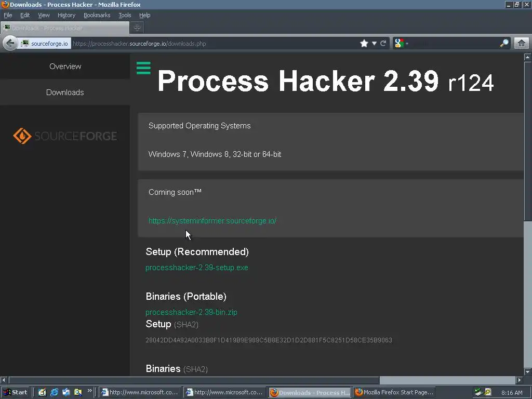Go to the Firefox home page icon
This screenshot has width=532, height=399.
click(x=522, y=44)
